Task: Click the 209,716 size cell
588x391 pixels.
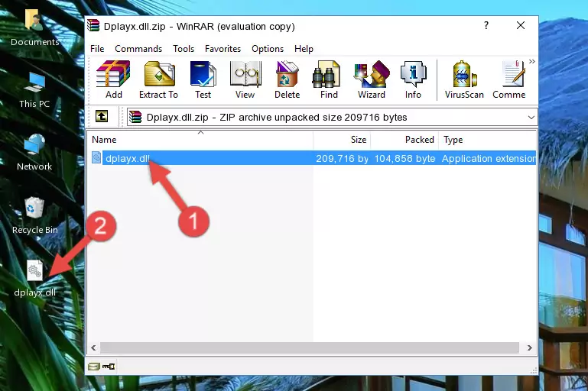Action: (x=342, y=158)
